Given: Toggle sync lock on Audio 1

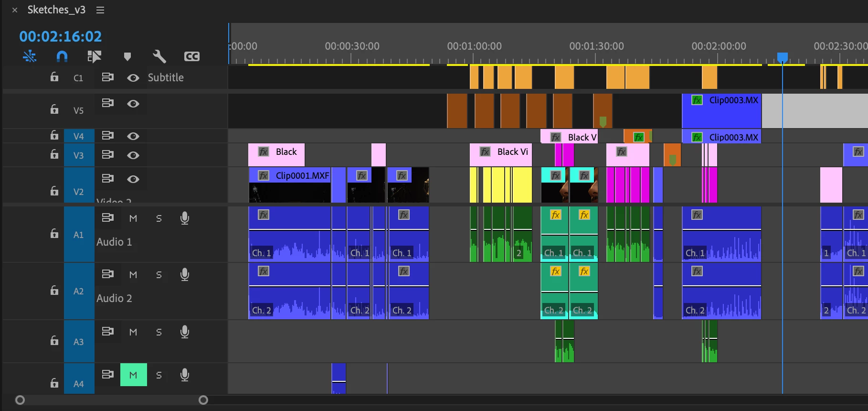Looking at the screenshot, I should pos(108,218).
